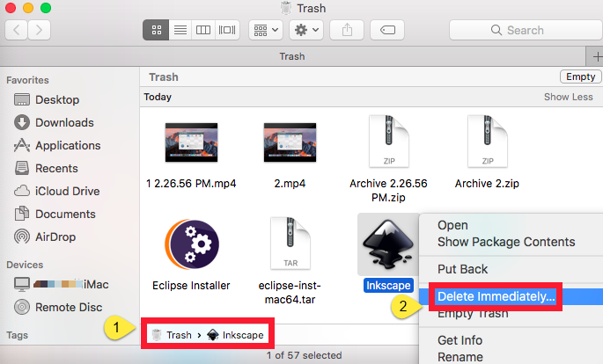The image size is (603, 364).
Task: Click the Favorites sidebar heading
Action: click(27, 80)
